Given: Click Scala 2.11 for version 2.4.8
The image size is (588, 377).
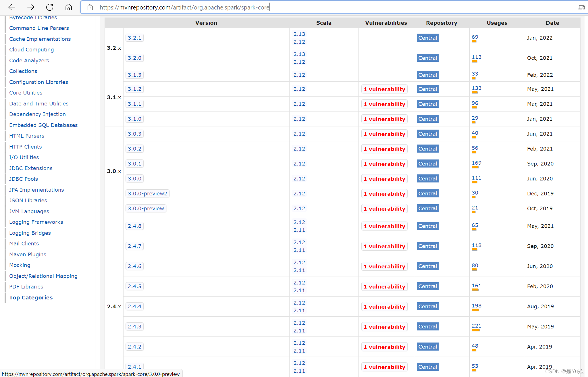Looking at the screenshot, I should click(299, 230).
